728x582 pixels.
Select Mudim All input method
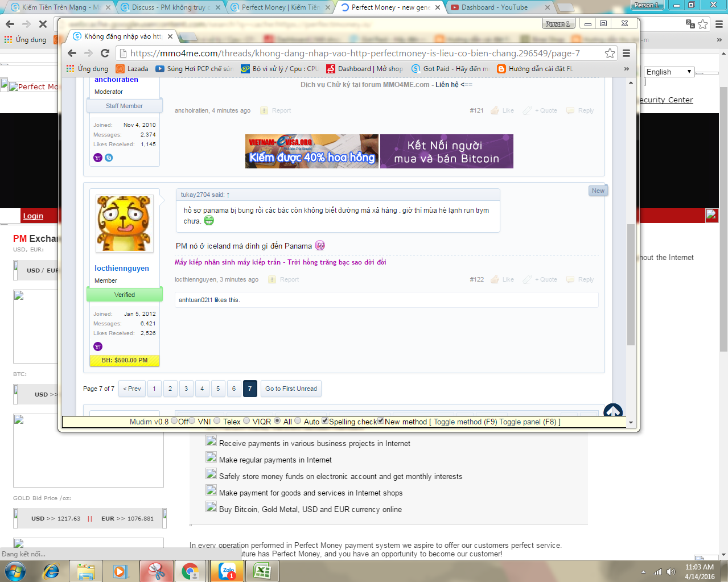click(x=277, y=421)
